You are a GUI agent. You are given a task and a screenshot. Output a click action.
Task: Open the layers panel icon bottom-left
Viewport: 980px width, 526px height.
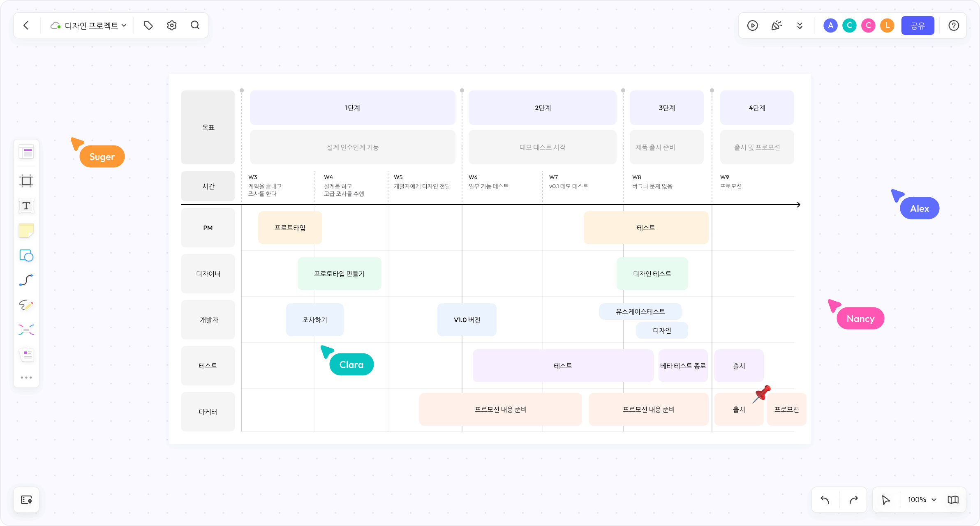(26, 500)
